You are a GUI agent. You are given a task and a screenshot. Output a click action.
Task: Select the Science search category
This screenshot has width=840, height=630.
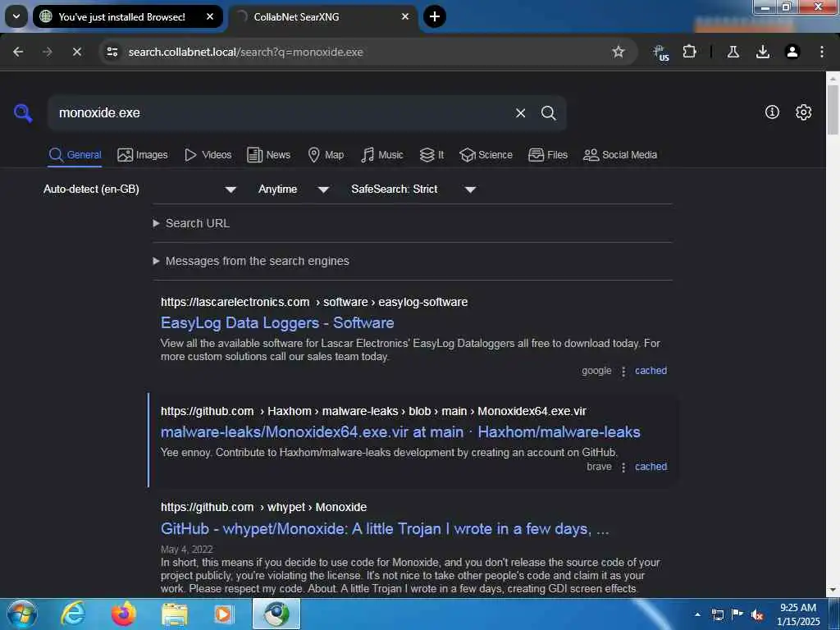pos(486,155)
